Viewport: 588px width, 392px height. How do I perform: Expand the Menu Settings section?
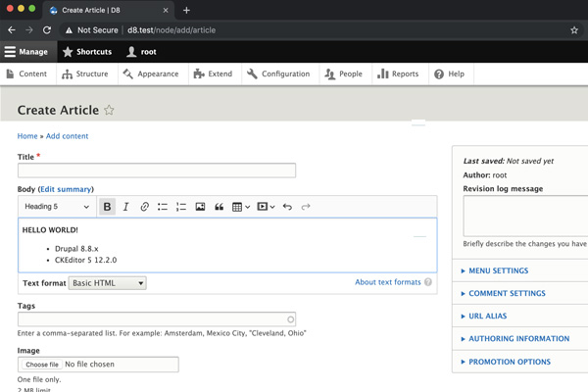498,270
